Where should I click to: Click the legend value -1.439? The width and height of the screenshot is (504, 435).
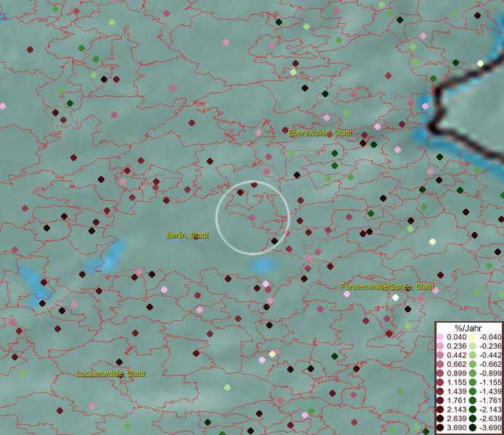490,391
